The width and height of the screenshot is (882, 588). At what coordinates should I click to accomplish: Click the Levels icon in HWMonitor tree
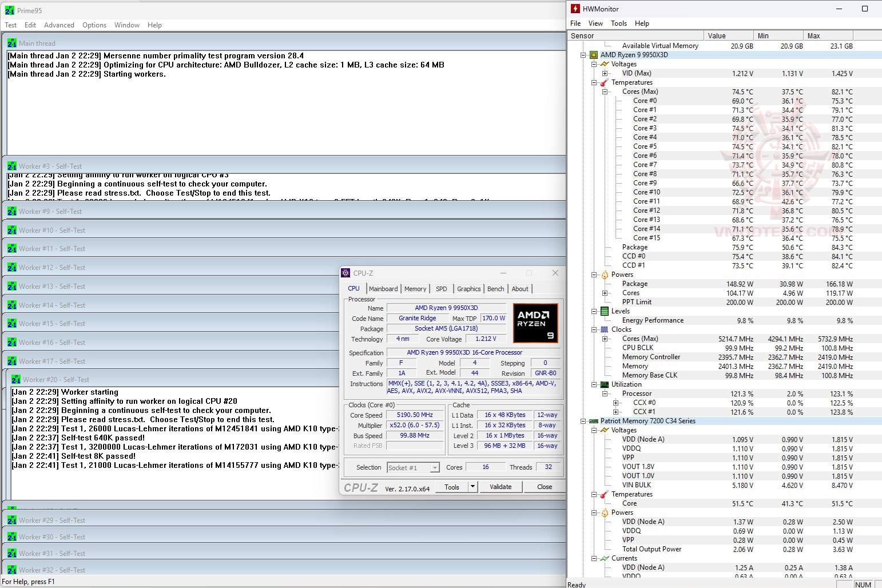click(x=605, y=311)
